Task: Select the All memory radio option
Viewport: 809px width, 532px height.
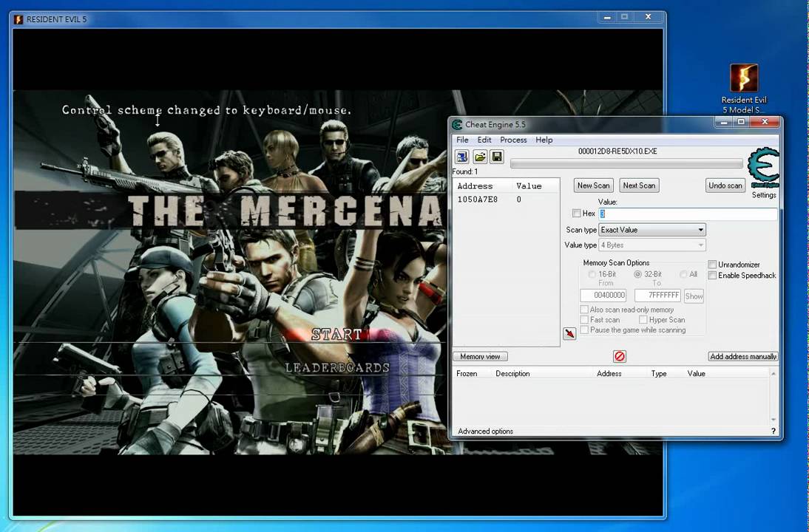Action: 683,274
